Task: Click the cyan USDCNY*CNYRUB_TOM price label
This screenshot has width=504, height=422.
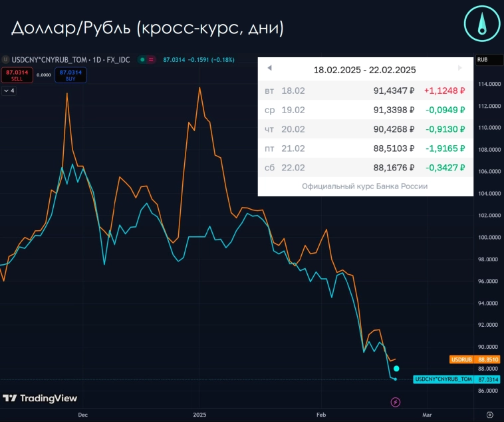Action: [x=456, y=379]
